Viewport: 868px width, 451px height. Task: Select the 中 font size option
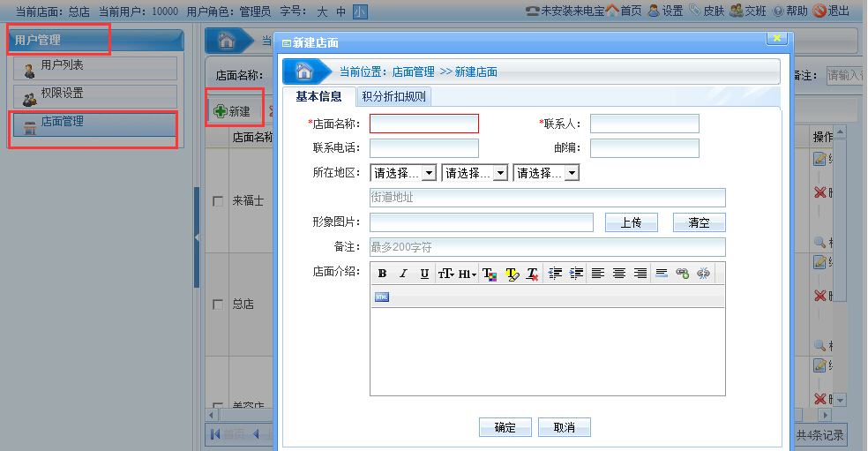pos(341,11)
